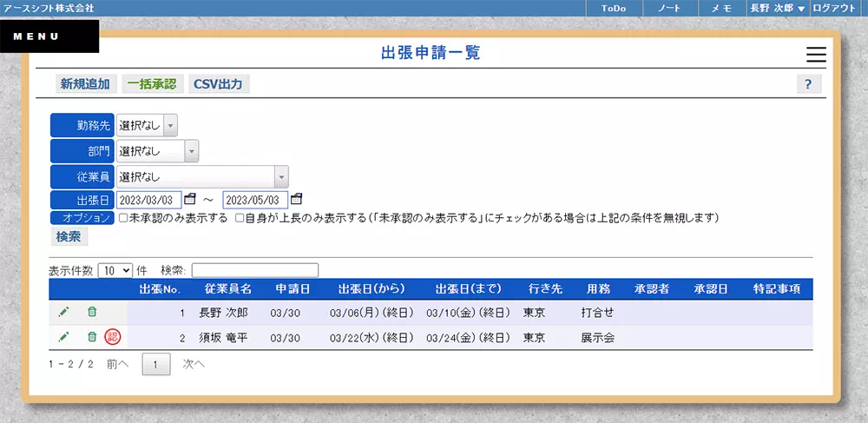This screenshot has width=868, height=423.
Task: Sort by 特記事項 column header
Action: [777, 289]
